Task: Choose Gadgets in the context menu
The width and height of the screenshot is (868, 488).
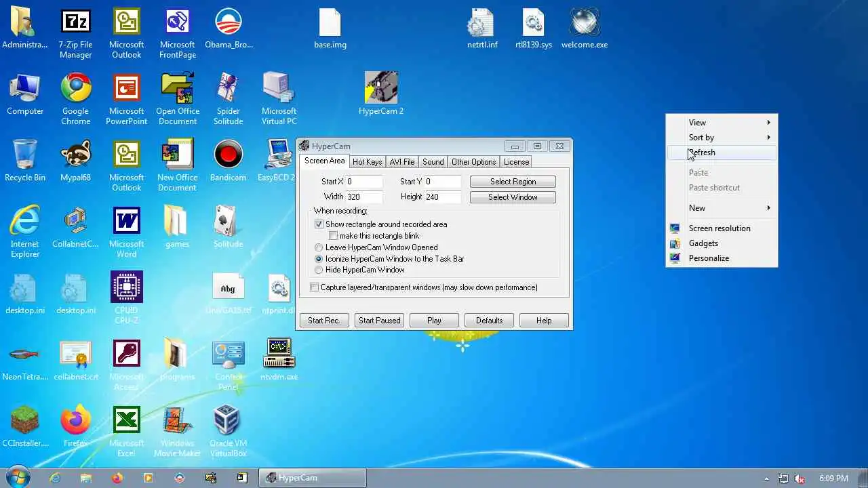Action: (x=722, y=243)
